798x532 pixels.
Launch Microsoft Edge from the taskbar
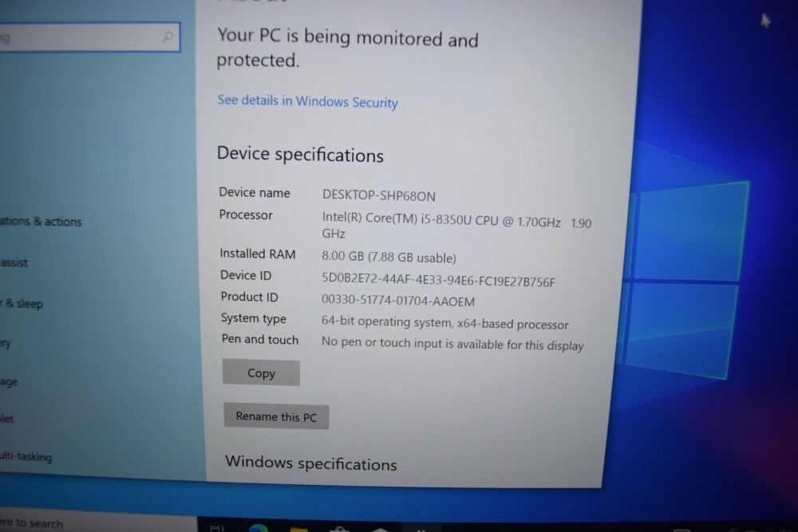point(259,528)
